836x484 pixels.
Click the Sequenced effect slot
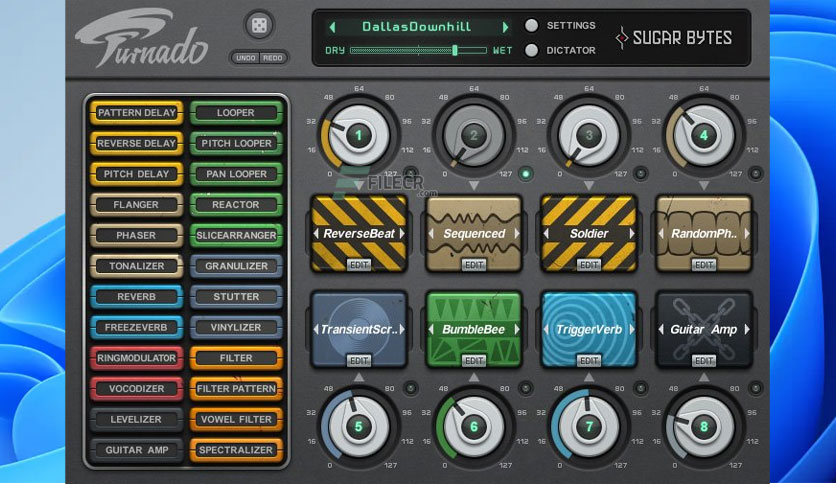tap(474, 233)
